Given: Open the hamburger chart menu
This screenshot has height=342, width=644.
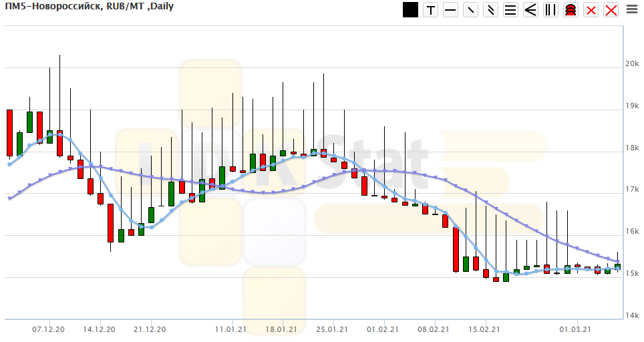Looking at the screenshot, I should click(x=632, y=9).
